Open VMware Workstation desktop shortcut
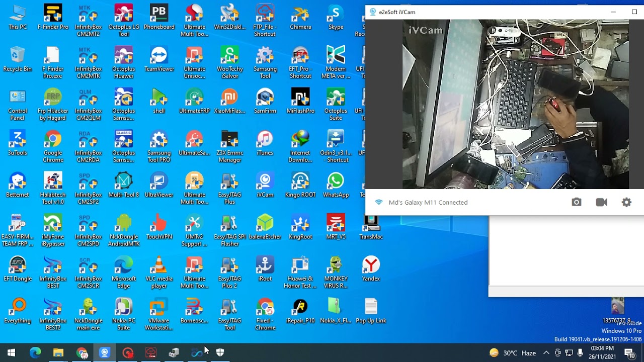Screen dimensions: 644x362 pos(159,315)
